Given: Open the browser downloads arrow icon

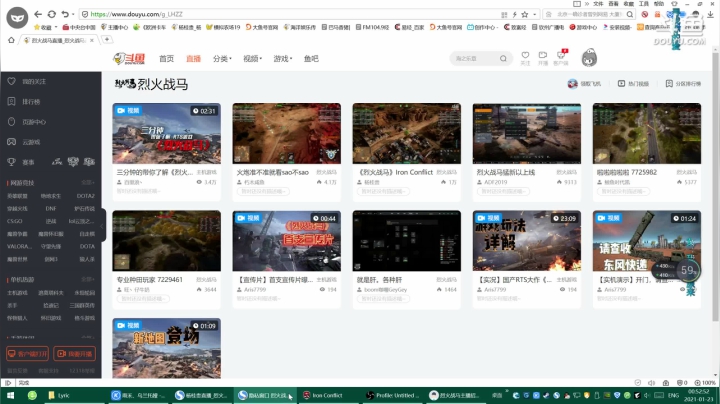Looking at the screenshot, I should pyautogui.click(x=710, y=14).
